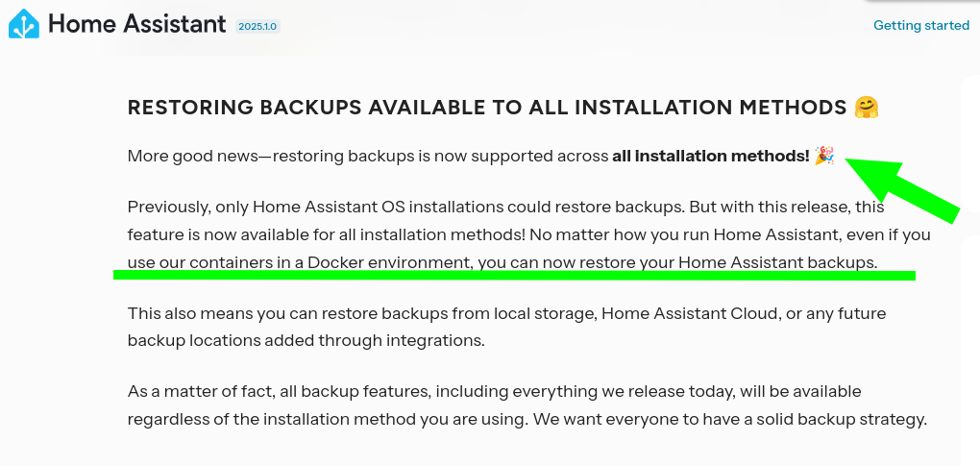Screen dimensions: 980x466
Task: Click the words 'Docker environment' in text
Action: tap(388, 263)
